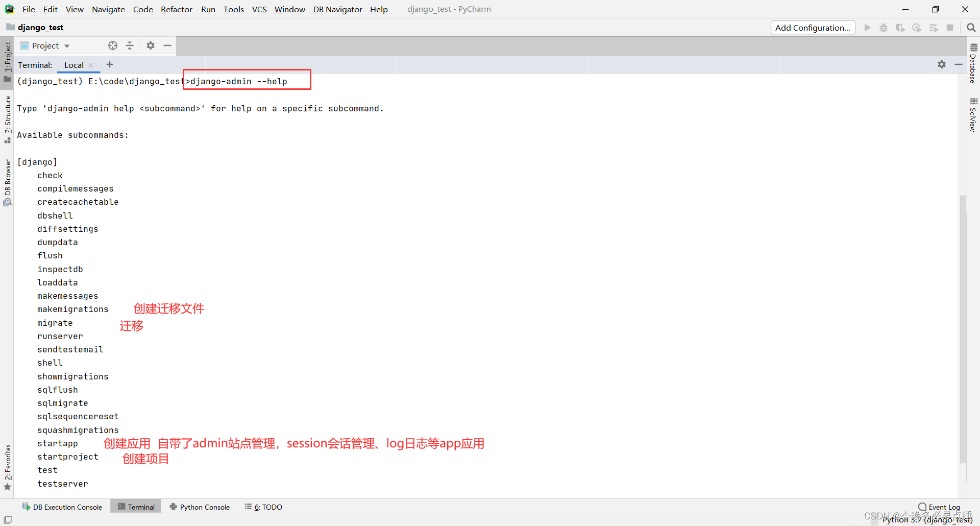This screenshot has width=980, height=526.
Task: Toggle the SciView right tool window
Action: [x=973, y=115]
